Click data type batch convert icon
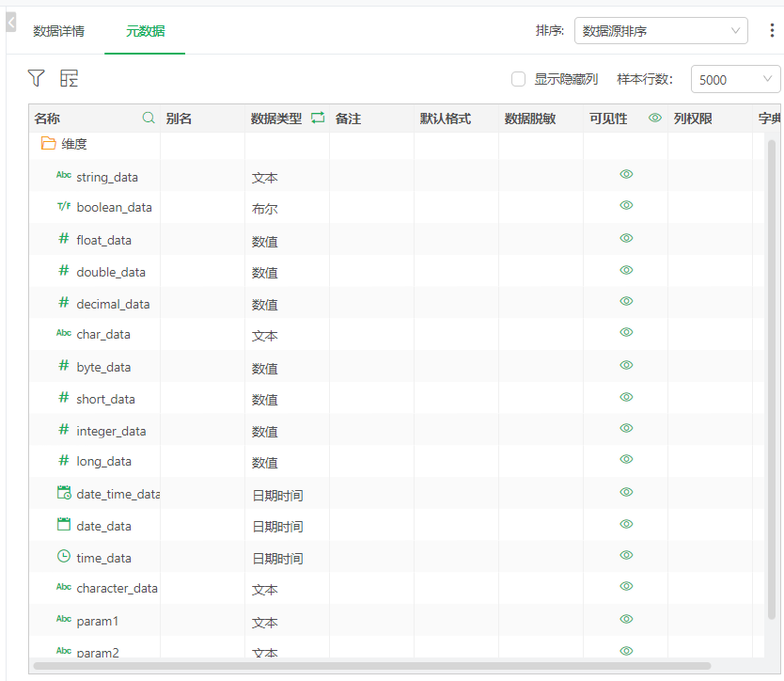 [x=318, y=118]
